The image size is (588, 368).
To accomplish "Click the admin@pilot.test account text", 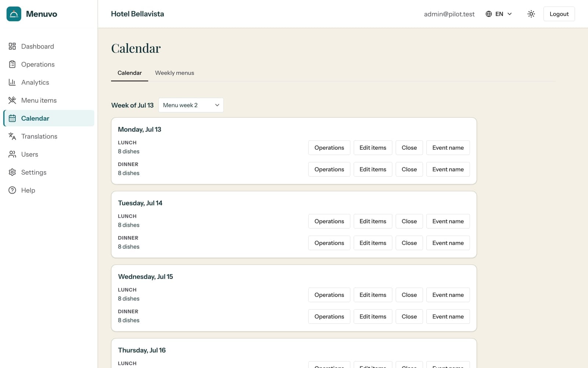I will [x=449, y=14].
